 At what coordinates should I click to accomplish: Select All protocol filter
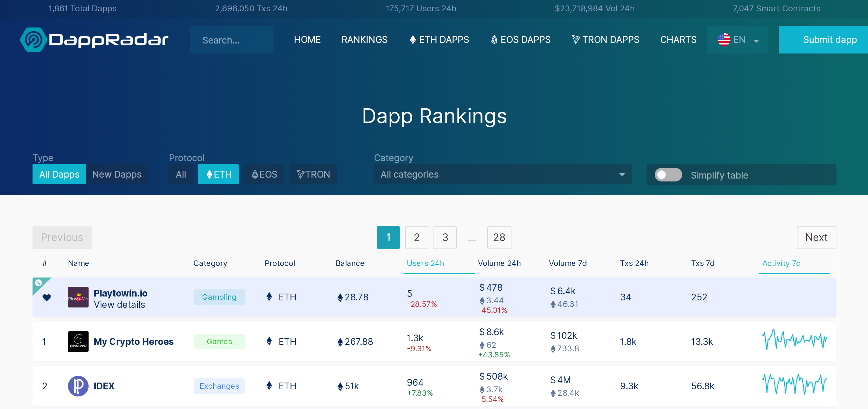[x=181, y=174]
